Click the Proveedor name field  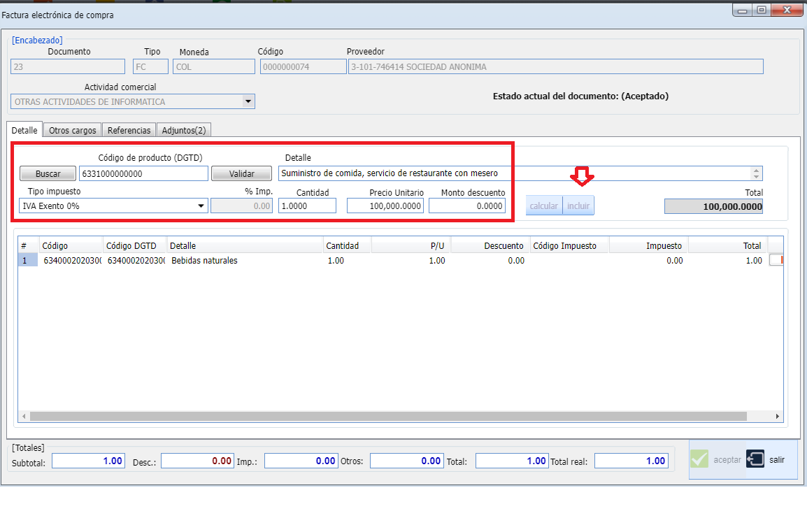click(556, 66)
